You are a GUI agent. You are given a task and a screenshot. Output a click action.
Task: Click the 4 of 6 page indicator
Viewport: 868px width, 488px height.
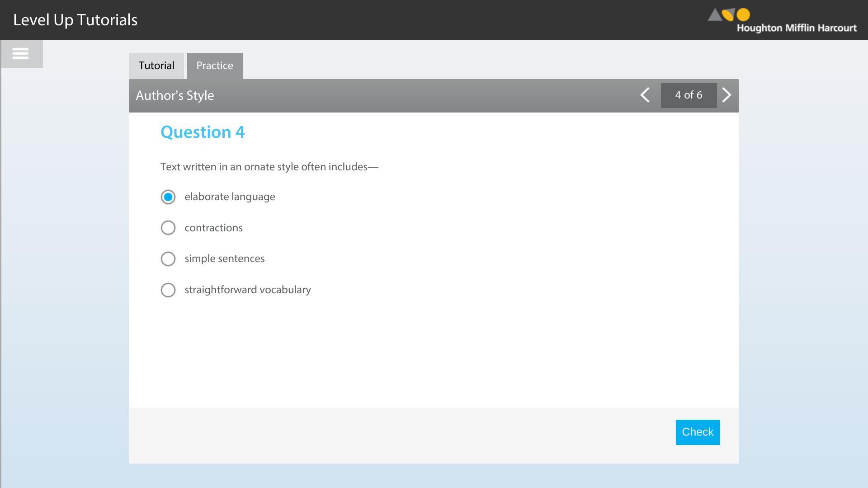(x=689, y=95)
